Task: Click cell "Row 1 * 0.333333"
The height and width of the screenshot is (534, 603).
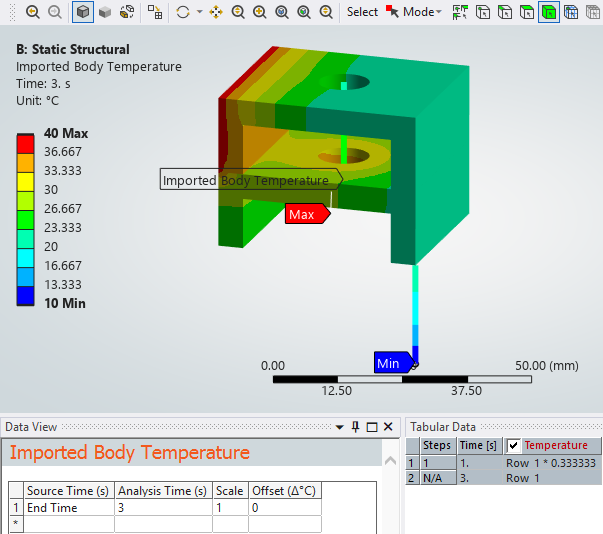Action: [x=553, y=463]
